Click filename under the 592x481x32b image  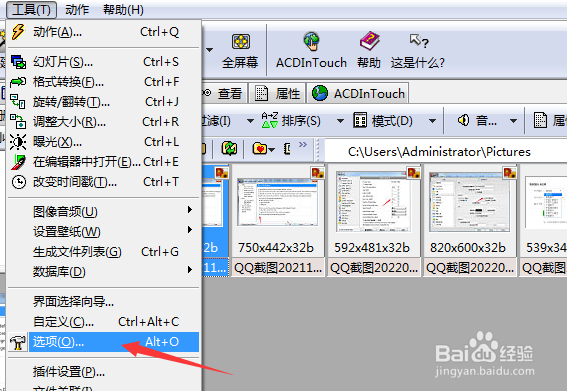[374, 268]
